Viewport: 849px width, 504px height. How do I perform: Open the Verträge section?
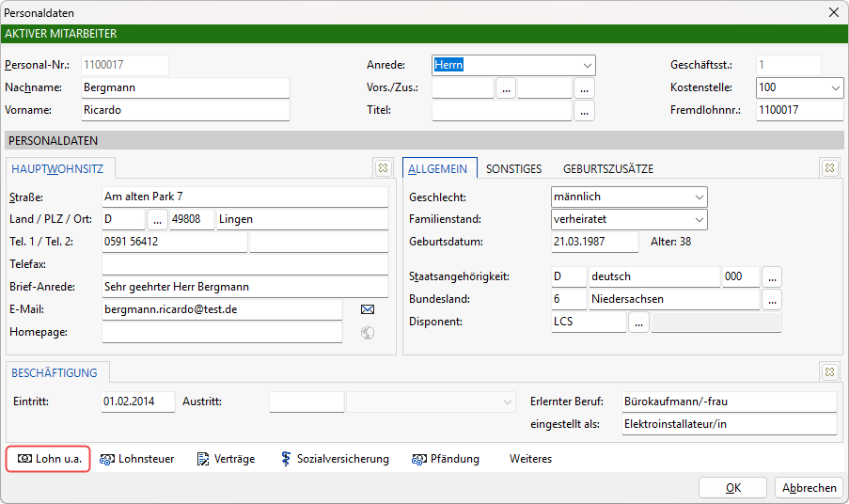226,459
